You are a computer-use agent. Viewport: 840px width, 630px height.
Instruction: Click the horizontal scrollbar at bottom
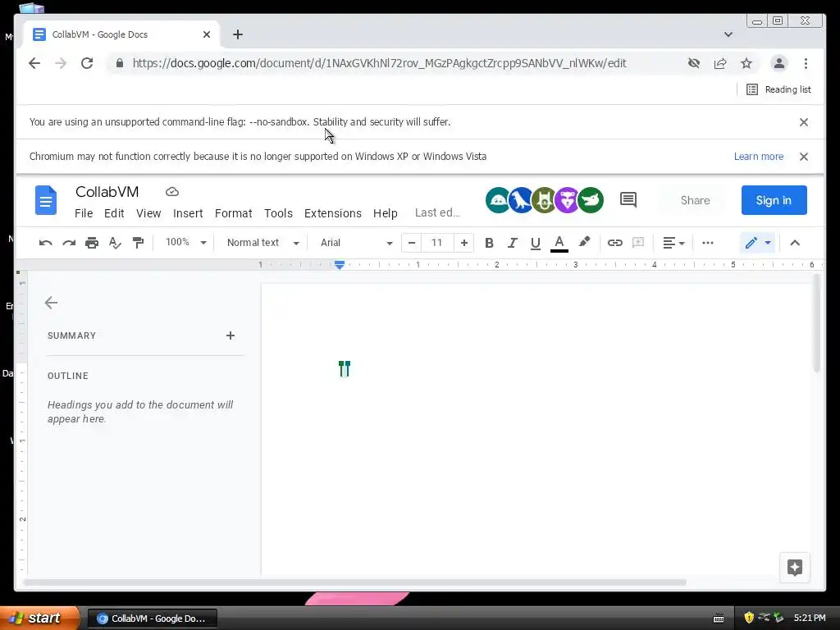point(354,582)
